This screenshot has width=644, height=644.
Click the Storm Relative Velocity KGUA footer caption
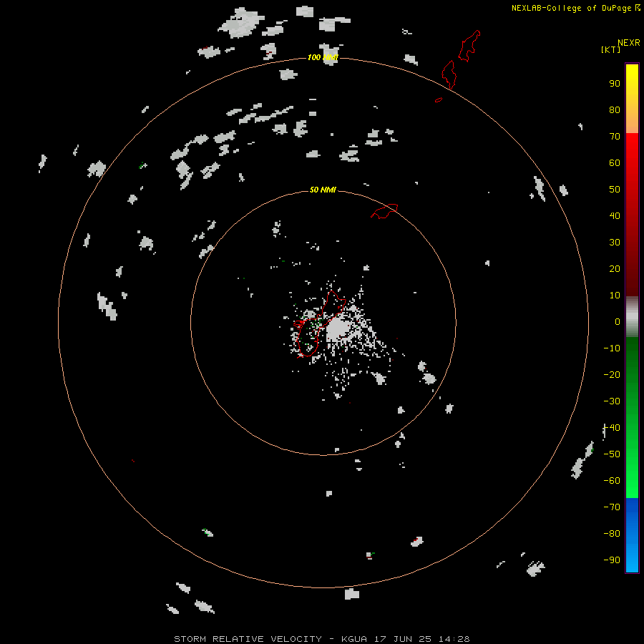coord(321,639)
